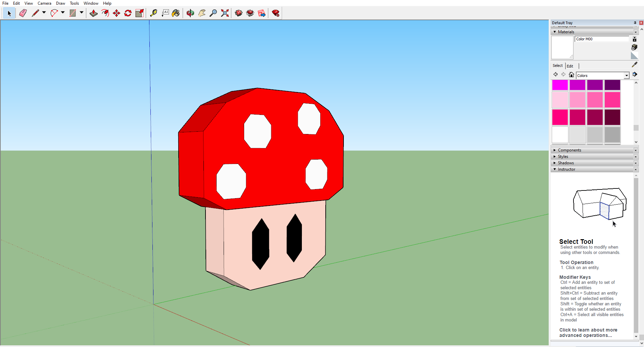Viewport: 644px width, 347px height.
Task: Collapse the Materials panel
Action: click(555, 32)
